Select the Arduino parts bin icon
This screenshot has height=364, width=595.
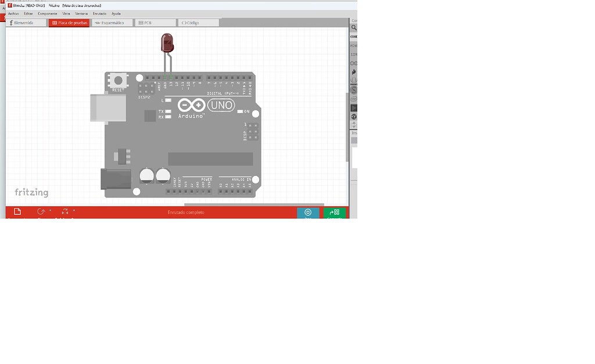point(354,63)
